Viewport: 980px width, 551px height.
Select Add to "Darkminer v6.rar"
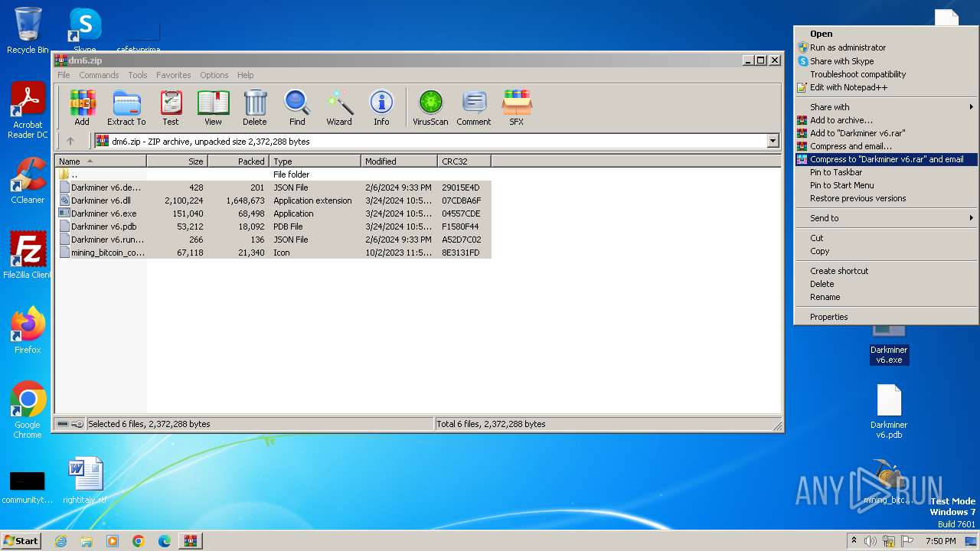(x=886, y=133)
